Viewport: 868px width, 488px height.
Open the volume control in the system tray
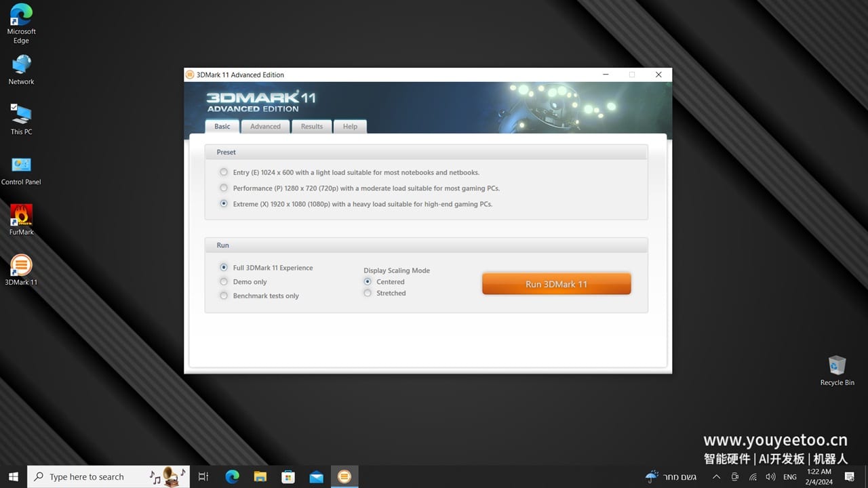point(771,476)
